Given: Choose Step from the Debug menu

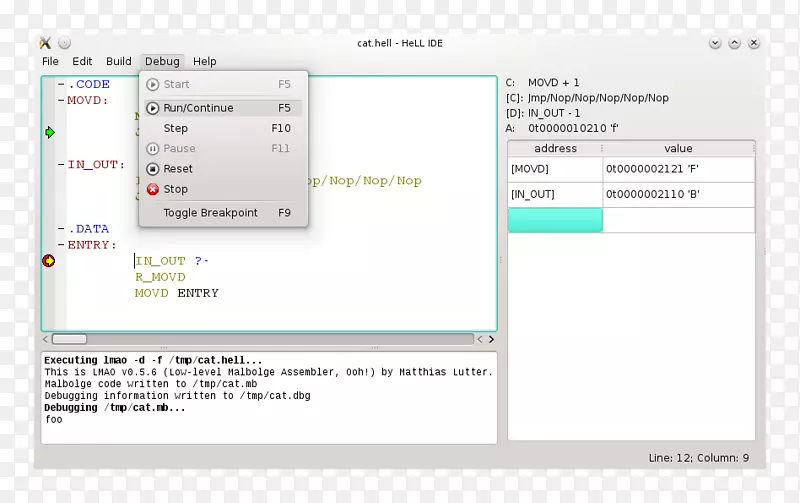Looking at the screenshot, I should click(176, 128).
